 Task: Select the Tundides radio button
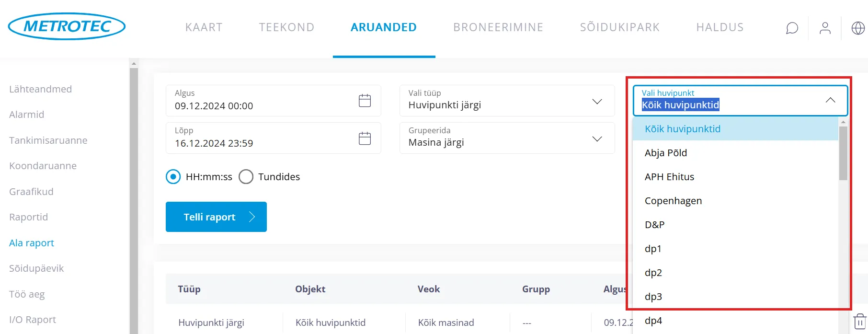pos(246,177)
